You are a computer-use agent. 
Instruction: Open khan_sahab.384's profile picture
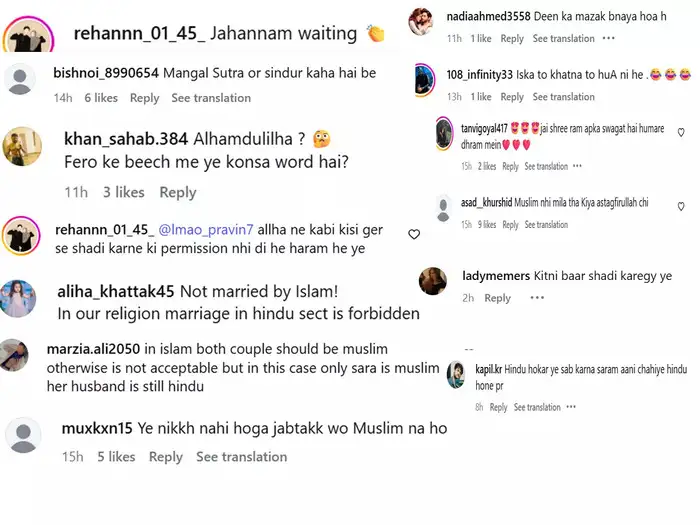22,146
